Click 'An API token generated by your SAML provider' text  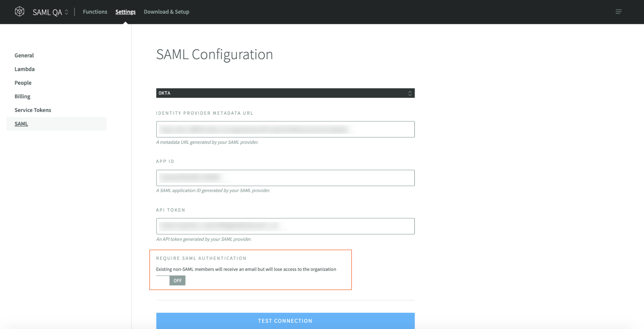pos(204,239)
